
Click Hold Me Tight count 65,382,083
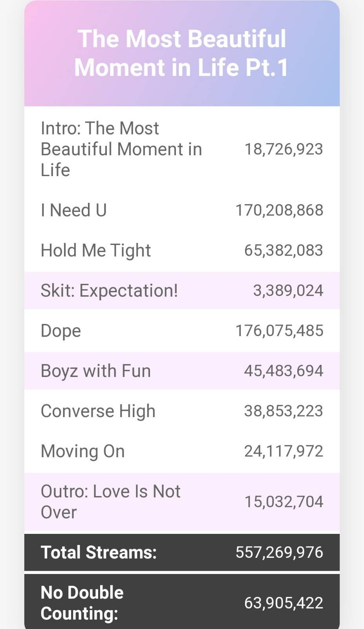[x=284, y=250]
